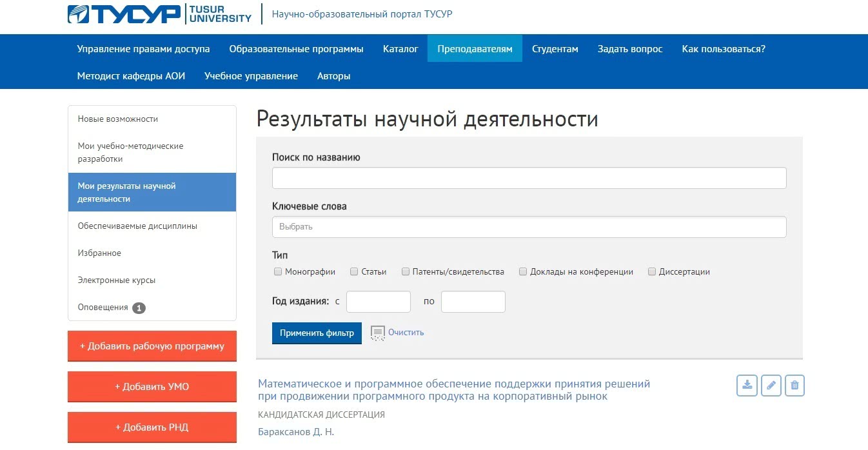Click the clear filter icon next to Очистить
Viewport: 868px width, 450px height.
coord(378,333)
